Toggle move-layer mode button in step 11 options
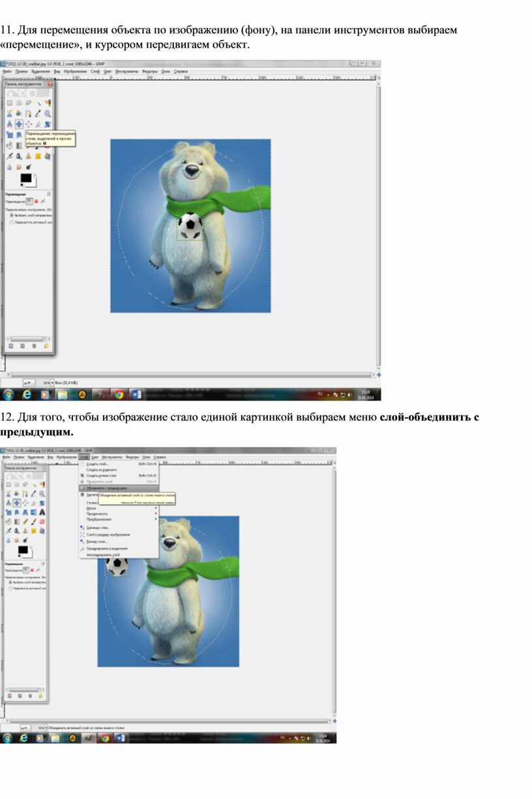Screen dimensions: 532x799 (x=29, y=202)
